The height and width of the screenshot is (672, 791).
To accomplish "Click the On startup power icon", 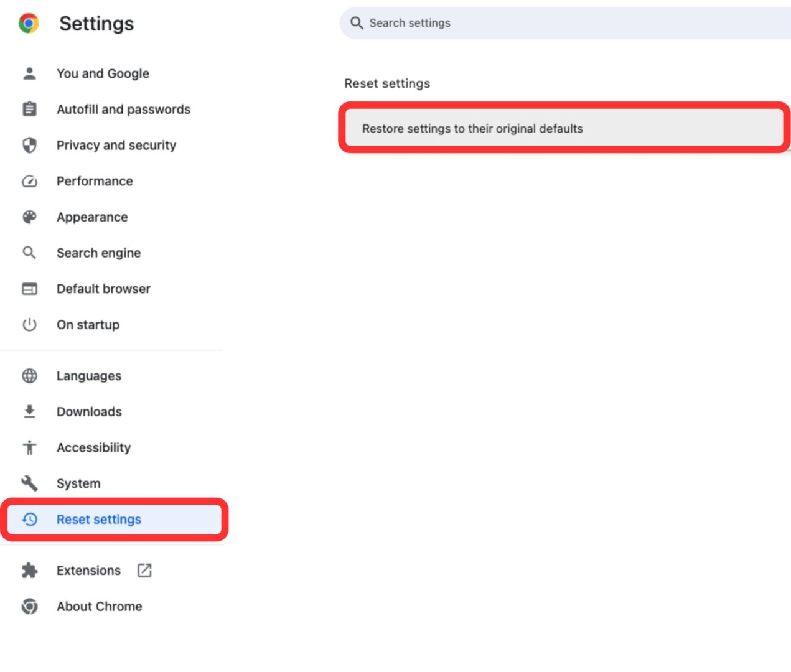I will pyautogui.click(x=29, y=324).
